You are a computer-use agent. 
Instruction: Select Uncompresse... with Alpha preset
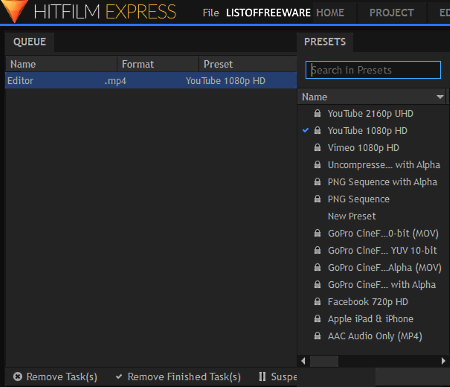(384, 165)
